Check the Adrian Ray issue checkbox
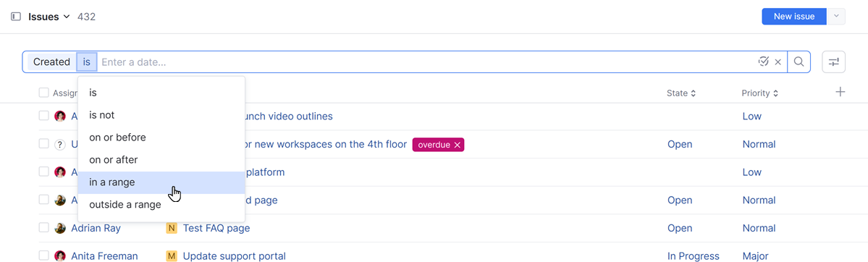 tap(43, 228)
